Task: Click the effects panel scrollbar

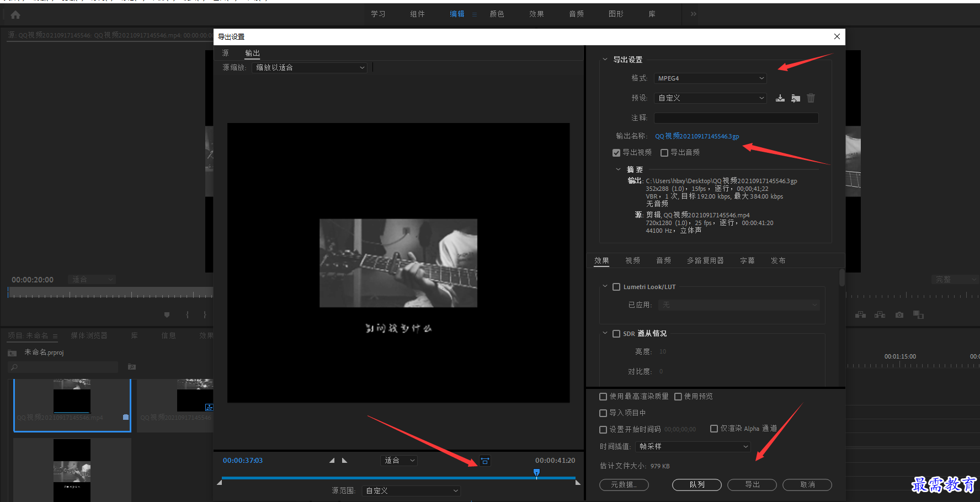Action: [841, 277]
